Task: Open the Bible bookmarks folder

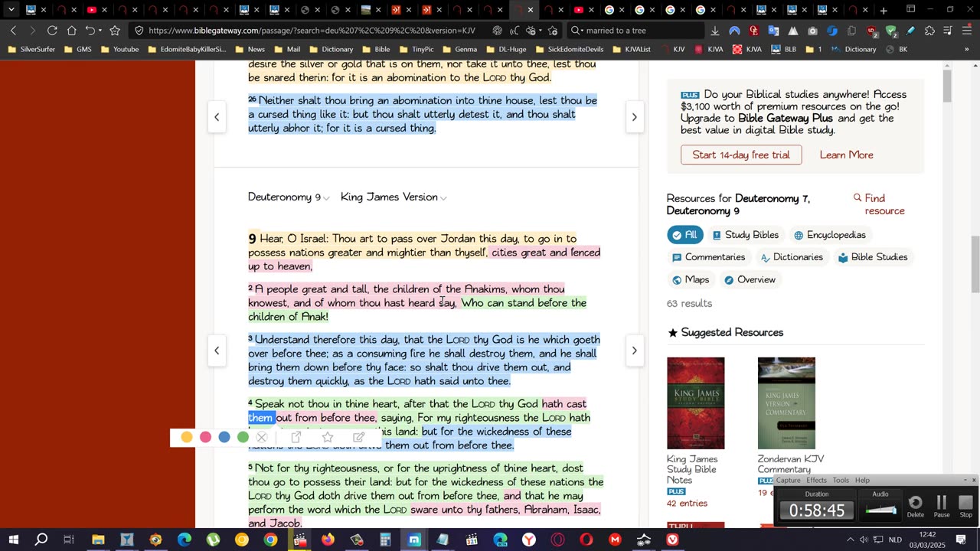Action: pyautogui.click(x=376, y=49)
